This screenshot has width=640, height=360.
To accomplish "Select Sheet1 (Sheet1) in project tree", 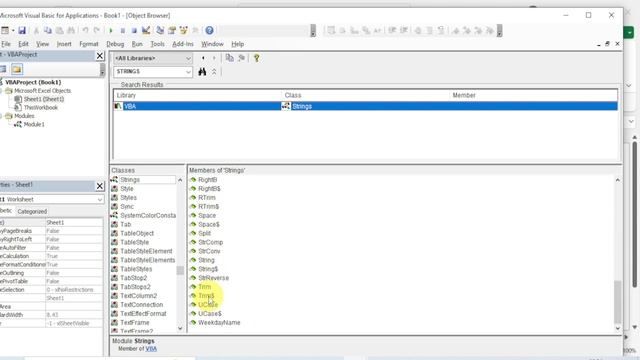I will pyautogui.click(x=44, y=99).
